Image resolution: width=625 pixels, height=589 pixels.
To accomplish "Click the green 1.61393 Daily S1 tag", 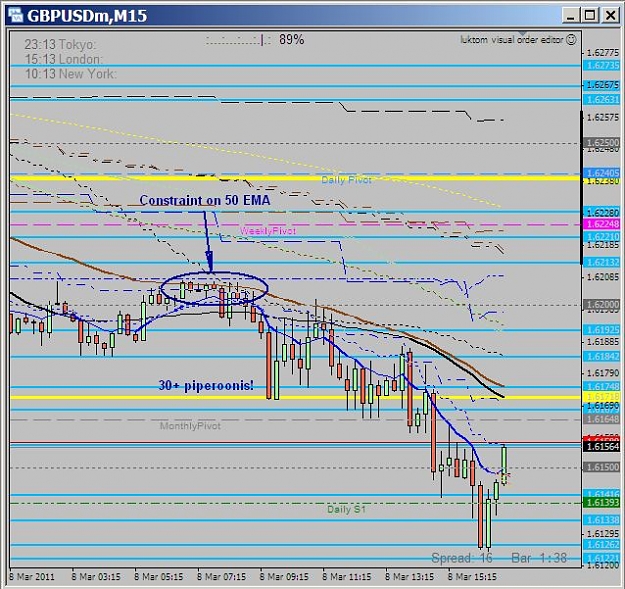I will pyautogui.click(x=601, y=503).
